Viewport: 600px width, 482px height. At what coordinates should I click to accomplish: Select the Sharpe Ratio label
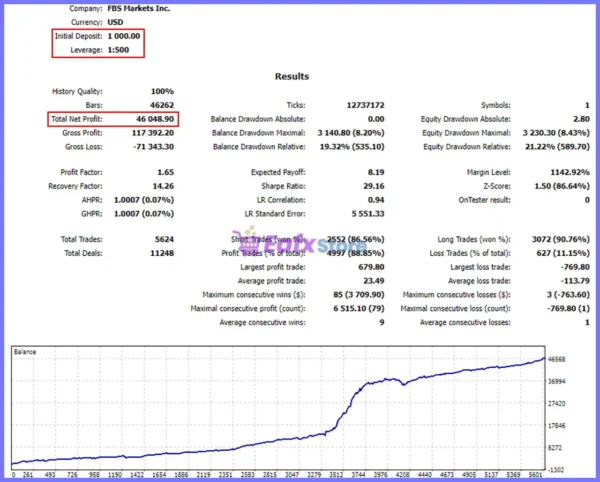pyautogui.click(x=283, y=186)
